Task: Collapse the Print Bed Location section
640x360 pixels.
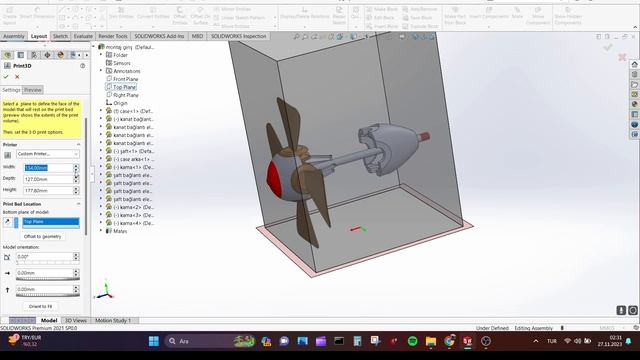Action: pyautogui.click(x=78, y=204)
